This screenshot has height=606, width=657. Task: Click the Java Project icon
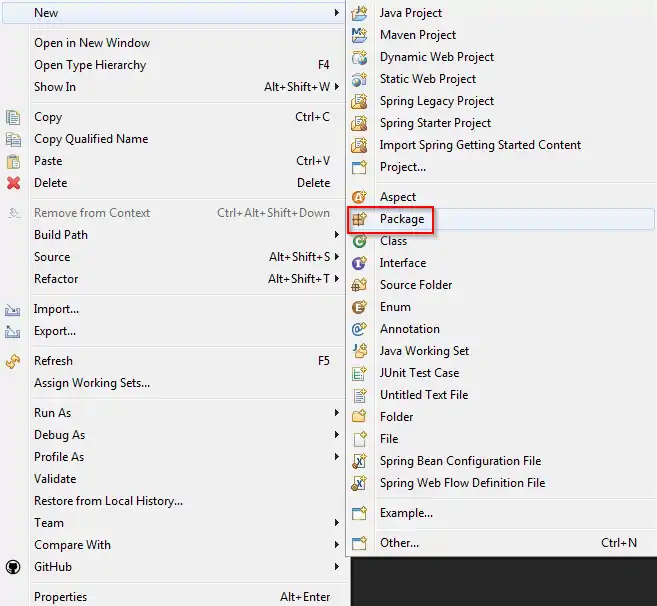point(359,13)
